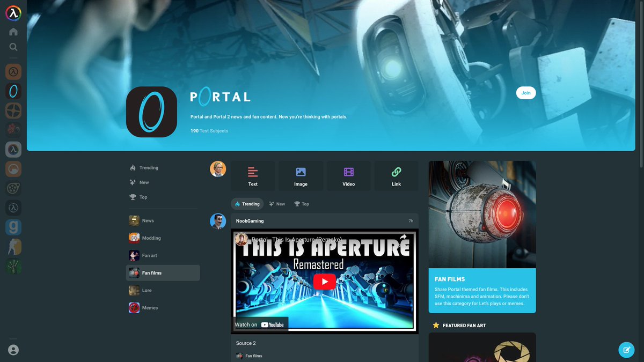
Task: Click the floating compose post button
Action: pos(626,350)
